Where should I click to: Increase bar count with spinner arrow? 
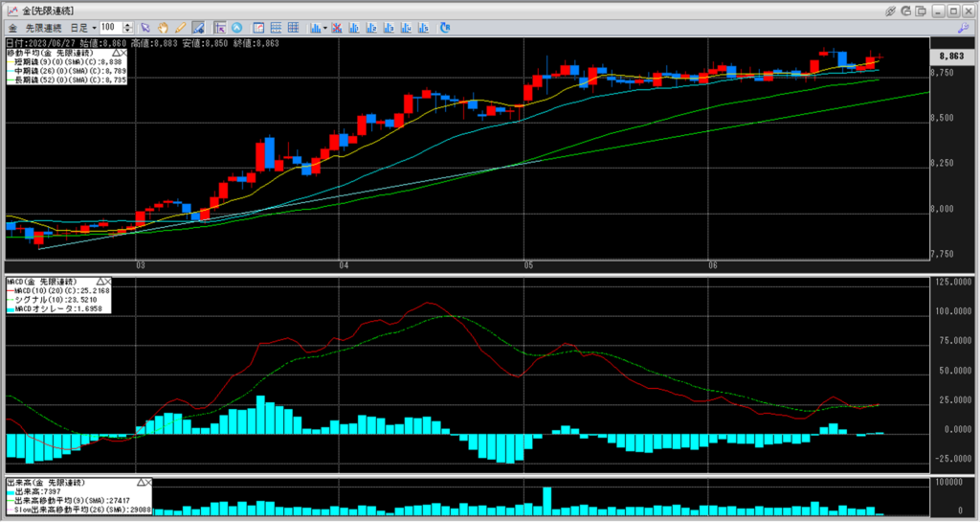click(128, 25)
